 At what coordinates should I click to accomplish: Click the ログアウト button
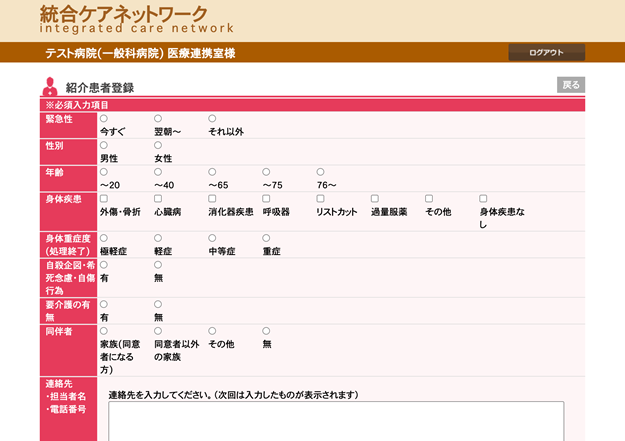546,52
